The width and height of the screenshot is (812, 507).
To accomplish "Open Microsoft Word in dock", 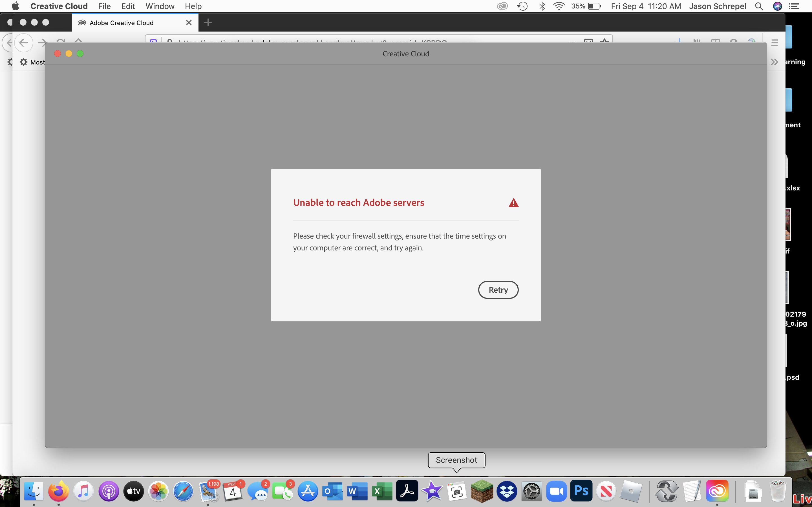I will (357, 491).
